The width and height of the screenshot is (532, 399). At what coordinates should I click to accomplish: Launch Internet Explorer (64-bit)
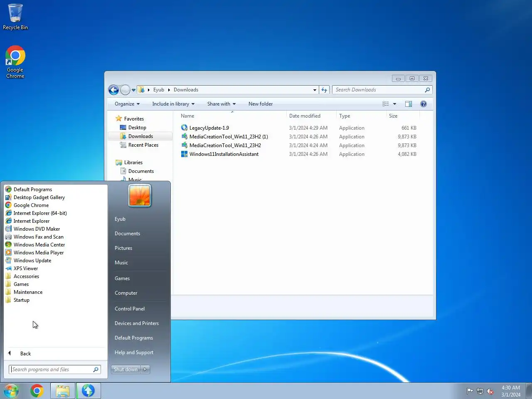[40, 213]
